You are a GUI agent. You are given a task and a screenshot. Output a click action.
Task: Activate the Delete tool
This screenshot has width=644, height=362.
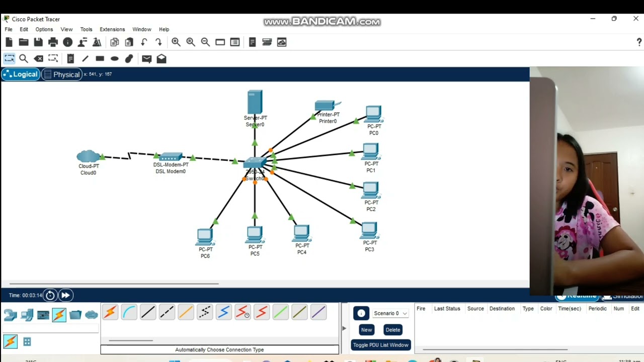tap(38, 59)
